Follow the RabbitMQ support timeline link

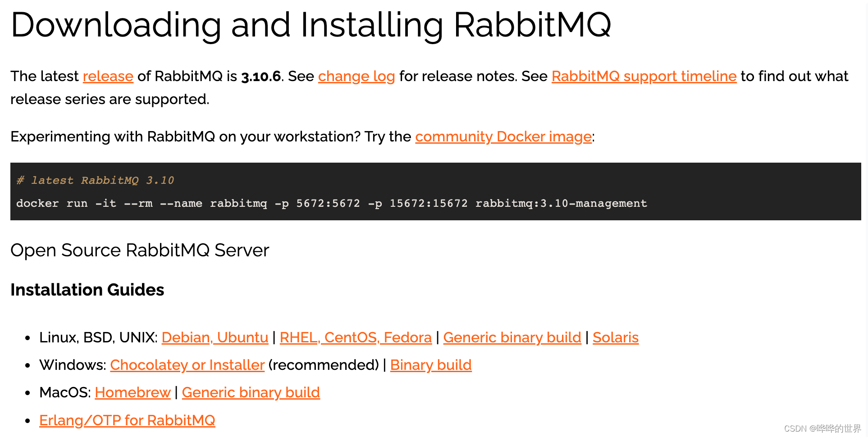[644, 77]
